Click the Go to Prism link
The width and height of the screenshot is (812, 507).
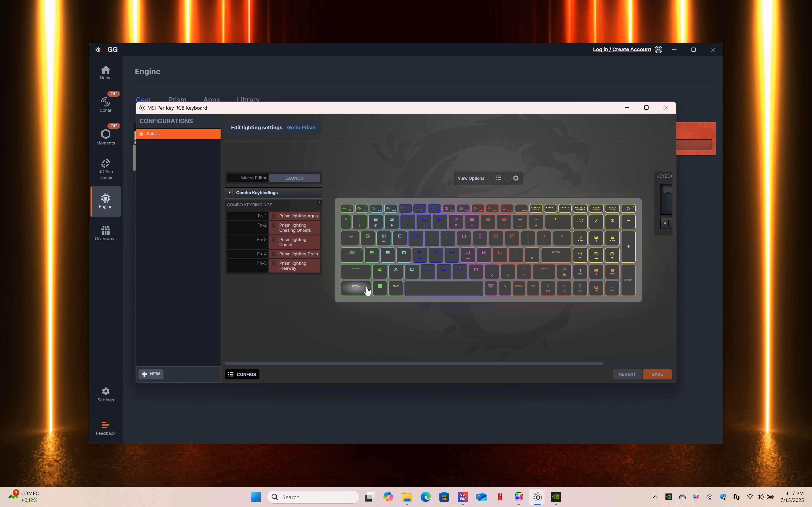(x=301, y=128)
